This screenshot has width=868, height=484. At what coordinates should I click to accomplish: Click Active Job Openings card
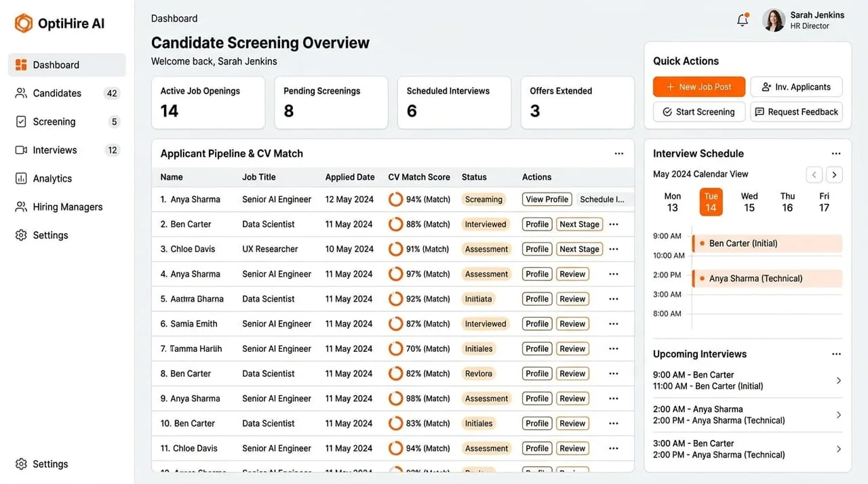pos(208,102)
